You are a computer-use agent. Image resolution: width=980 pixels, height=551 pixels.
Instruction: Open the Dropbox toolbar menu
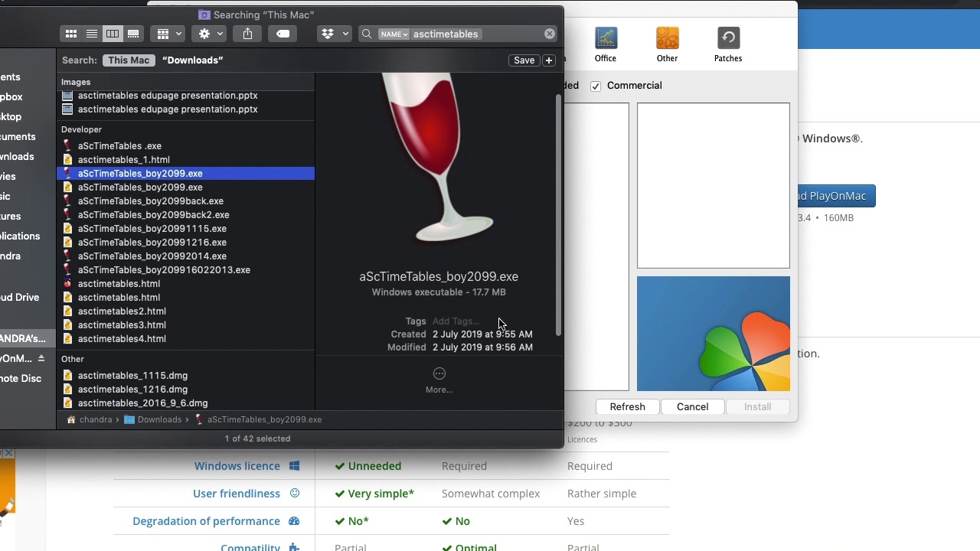tap(334, 34)
